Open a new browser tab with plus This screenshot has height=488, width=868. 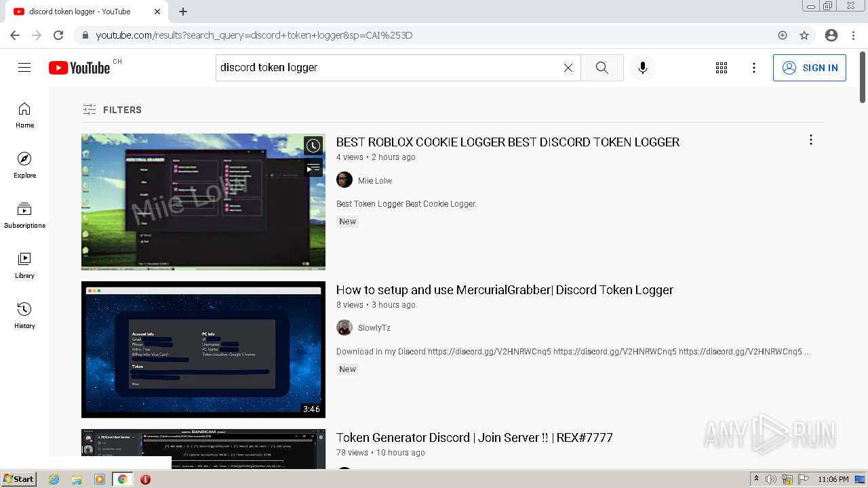tap(183, 12)
